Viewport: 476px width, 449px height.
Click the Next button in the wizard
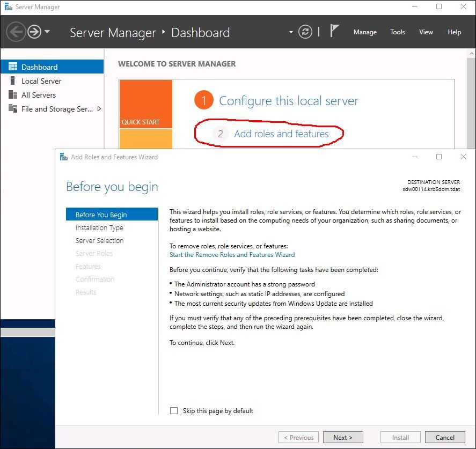click(343, 438)
